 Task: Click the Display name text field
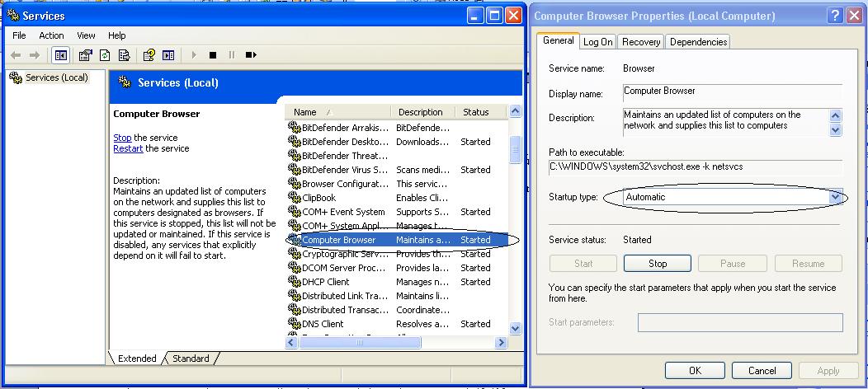click(733, 91)
